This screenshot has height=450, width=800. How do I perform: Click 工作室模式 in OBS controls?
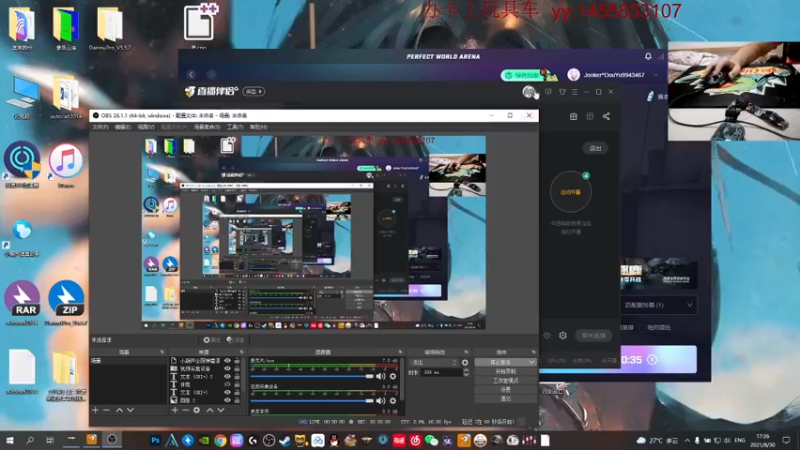[x=505, y=381]
